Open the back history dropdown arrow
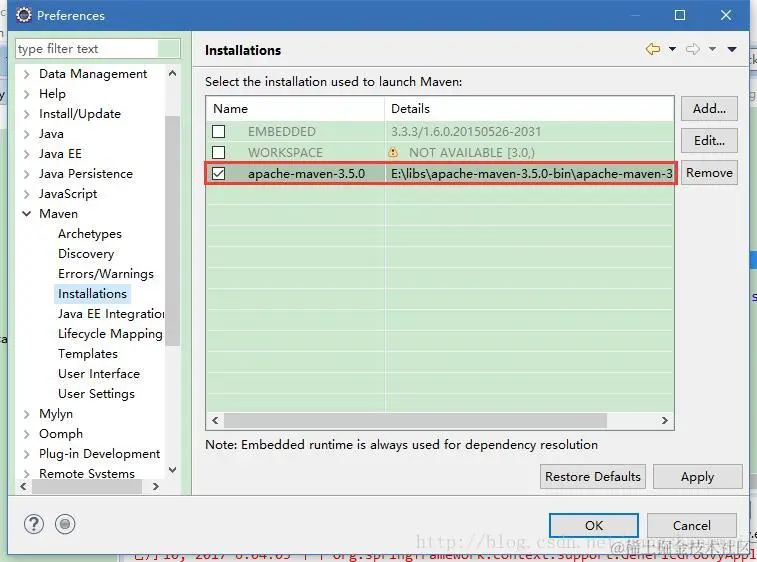The image size is (757, 562). coord(672,49)
